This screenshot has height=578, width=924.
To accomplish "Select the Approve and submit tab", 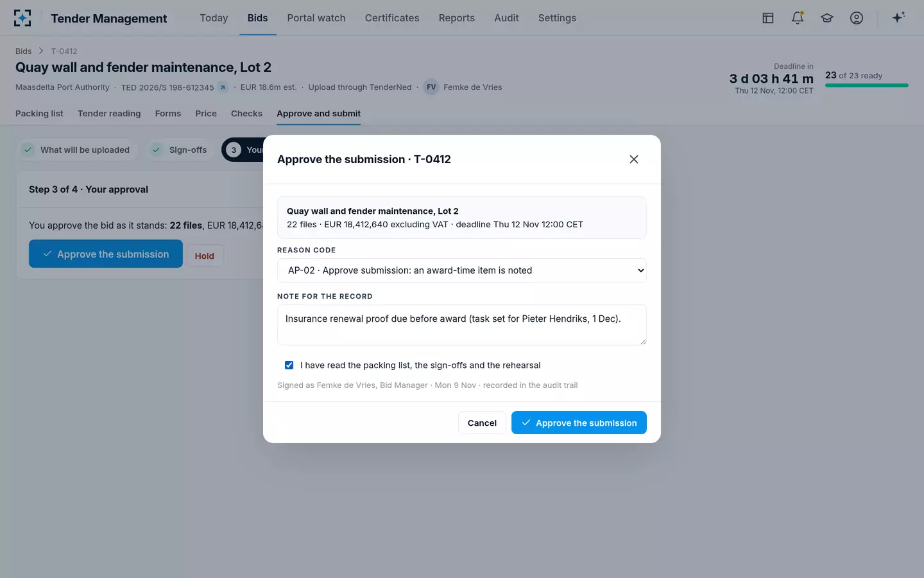I will pos(319,114).
